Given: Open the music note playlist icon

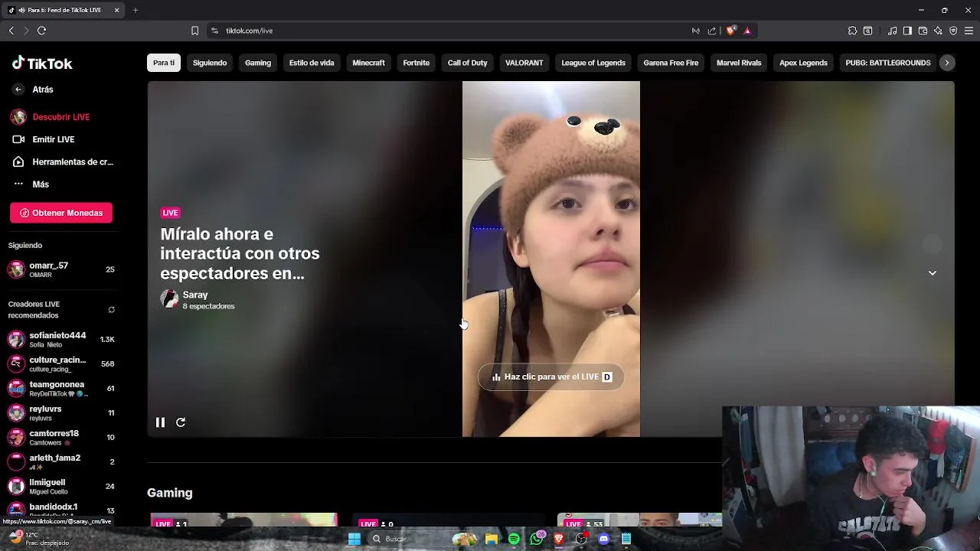Looking at the screenshot, I should point(892,31).
